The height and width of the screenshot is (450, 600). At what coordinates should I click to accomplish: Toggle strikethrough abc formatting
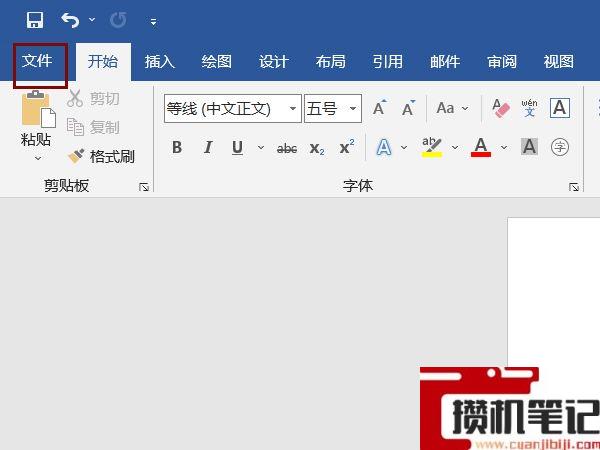[x=287, y=148]
